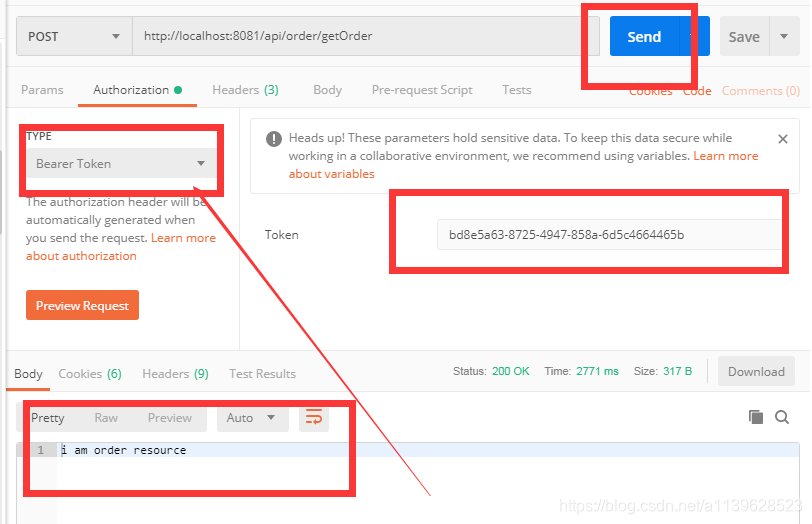The height and width of the screenshot is (524, 812).
Task: Click the Save button
Action: (744, 36)
